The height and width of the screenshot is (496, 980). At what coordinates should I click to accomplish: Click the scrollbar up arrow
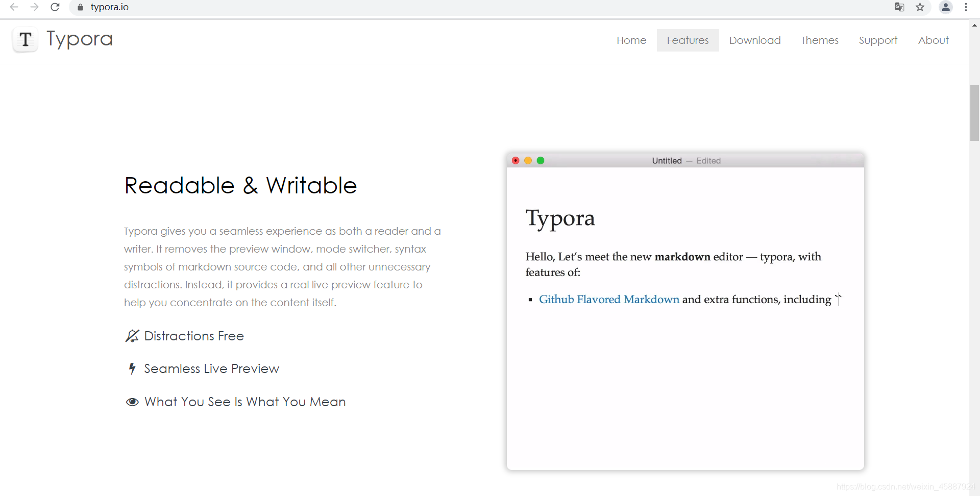974,25
